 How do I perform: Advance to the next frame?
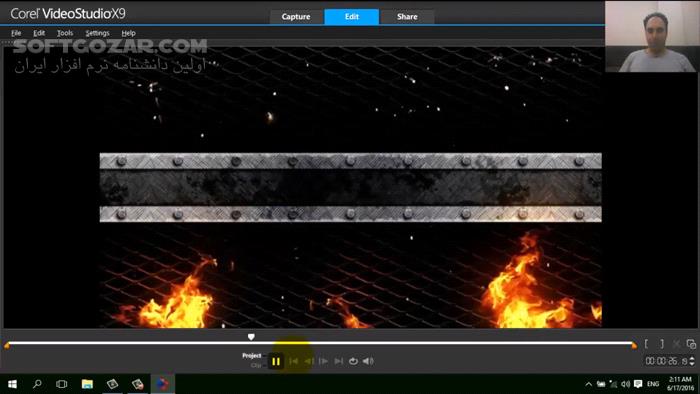point(324,361)
